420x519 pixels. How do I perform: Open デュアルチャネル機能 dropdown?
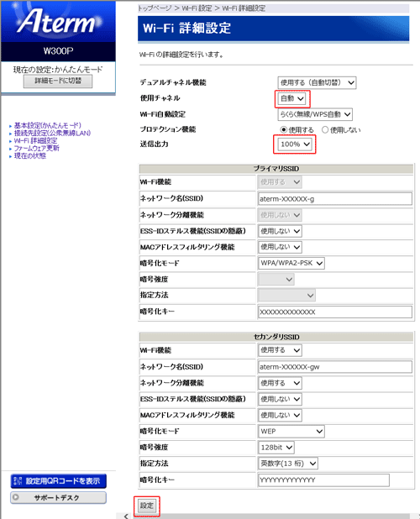click(317, 83)
